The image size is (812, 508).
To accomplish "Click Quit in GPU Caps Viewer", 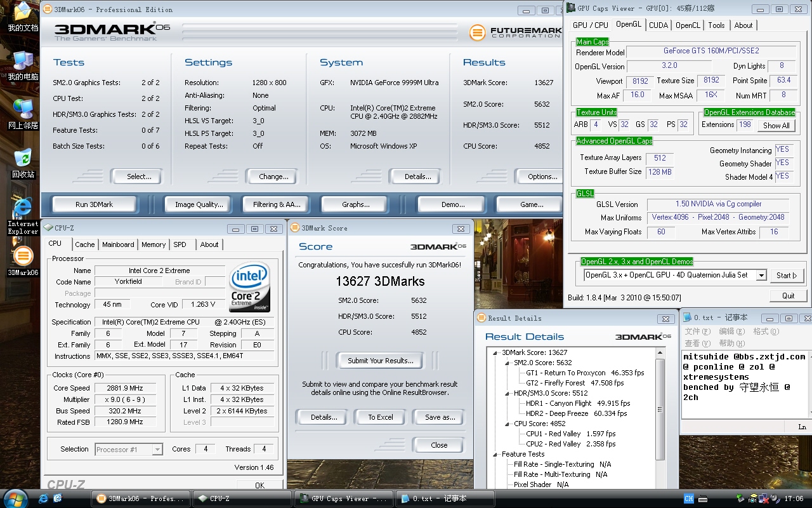I will (788, 295).
